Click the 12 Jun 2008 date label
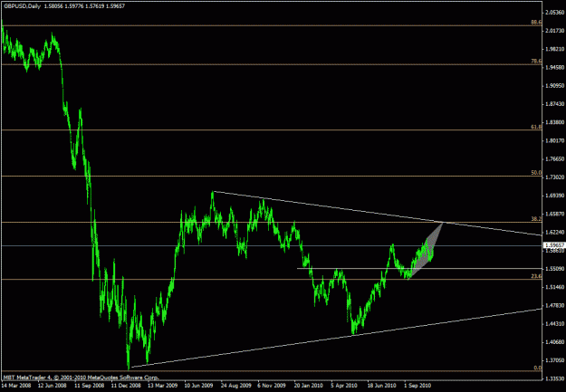Screen dimensions: 566x392 [x=53, y=386]
